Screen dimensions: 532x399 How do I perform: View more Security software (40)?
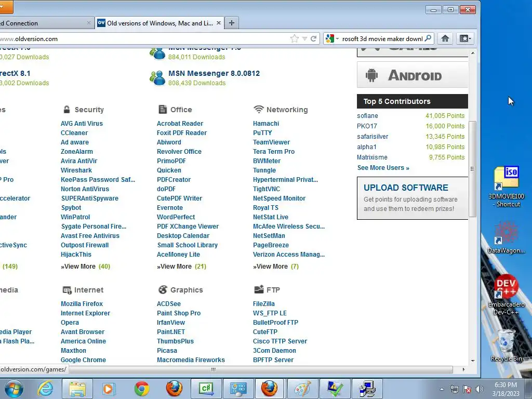coord(86,267)
